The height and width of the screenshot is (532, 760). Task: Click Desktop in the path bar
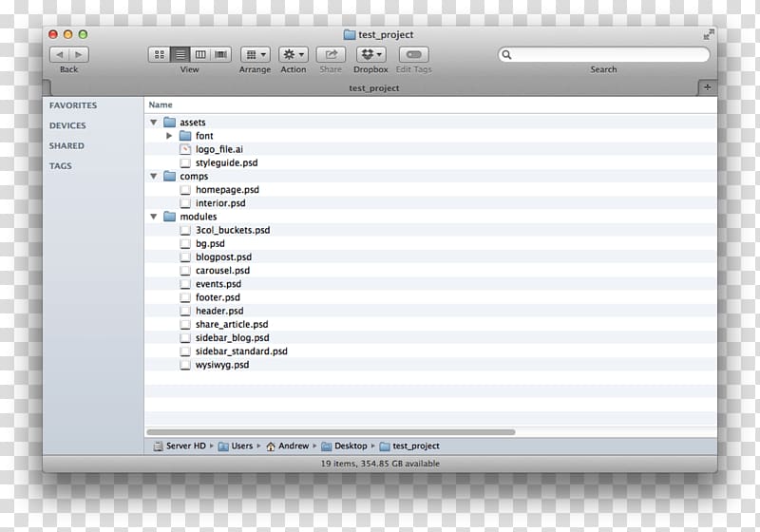click(351, 446)
